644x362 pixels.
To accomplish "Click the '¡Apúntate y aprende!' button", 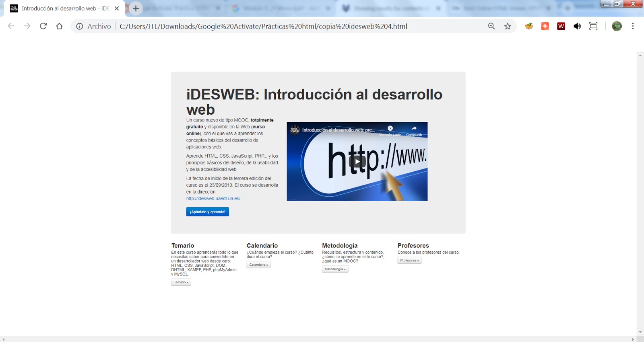I will (x=207, y=211).
